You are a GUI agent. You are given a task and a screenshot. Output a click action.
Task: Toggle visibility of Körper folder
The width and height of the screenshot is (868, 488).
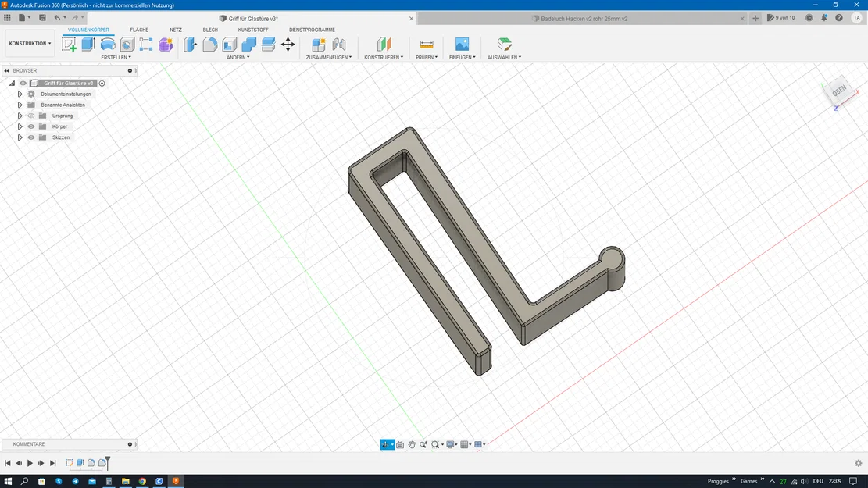point(31,126)
